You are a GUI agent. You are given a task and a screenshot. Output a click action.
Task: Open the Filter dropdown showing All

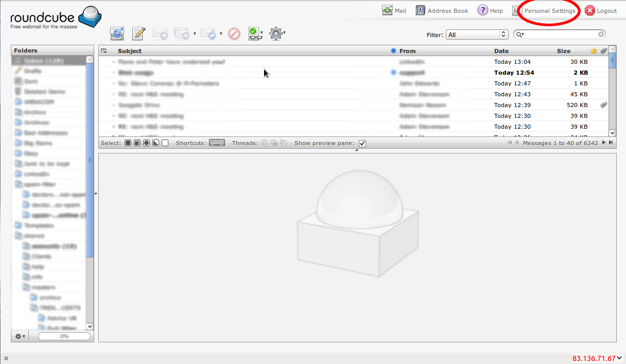(477, 34)
